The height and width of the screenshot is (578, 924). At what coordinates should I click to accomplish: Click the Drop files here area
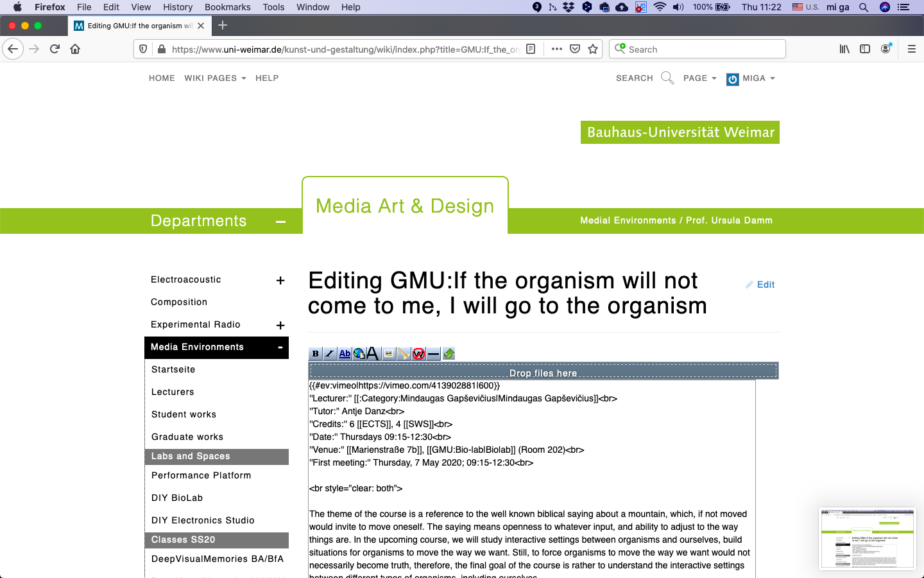pyautogui.click(x=543, y=371)
